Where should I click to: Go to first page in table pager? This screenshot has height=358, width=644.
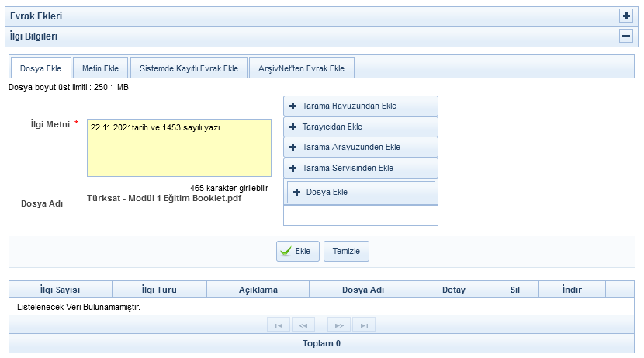click(279, 325)
